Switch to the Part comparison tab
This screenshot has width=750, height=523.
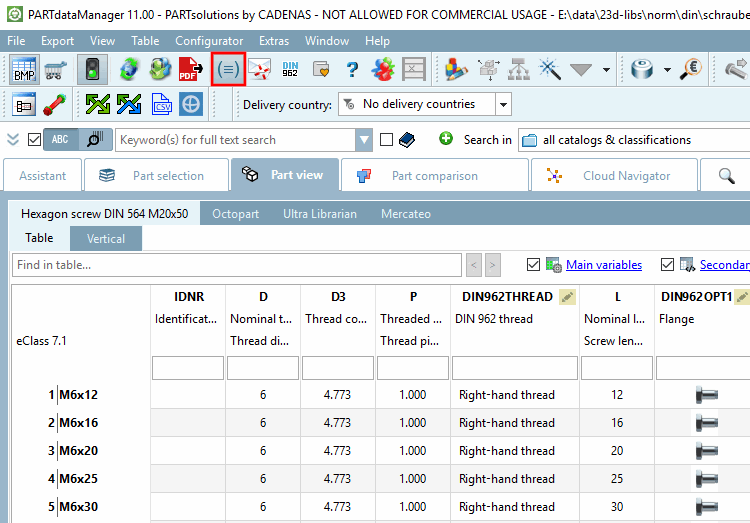434,176
